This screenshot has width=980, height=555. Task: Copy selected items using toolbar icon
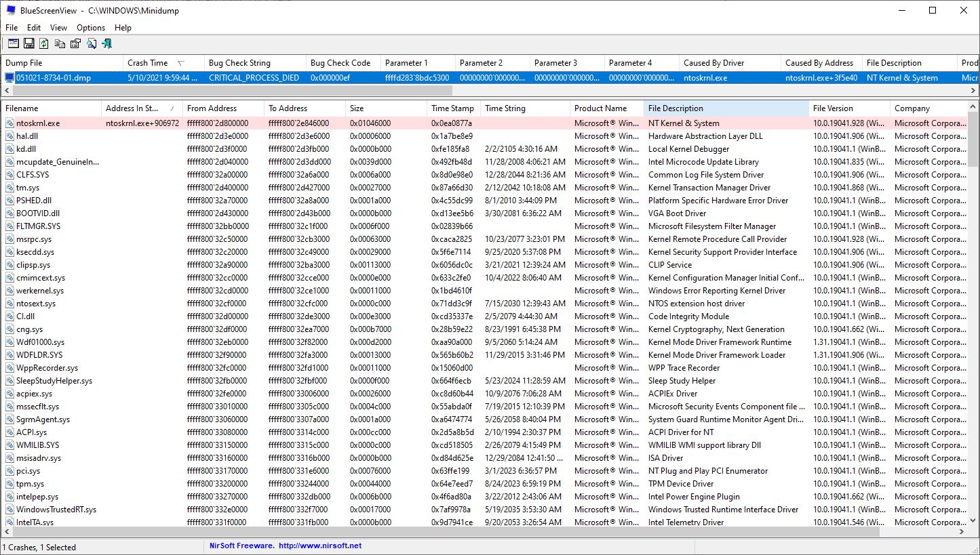[60, 43]
